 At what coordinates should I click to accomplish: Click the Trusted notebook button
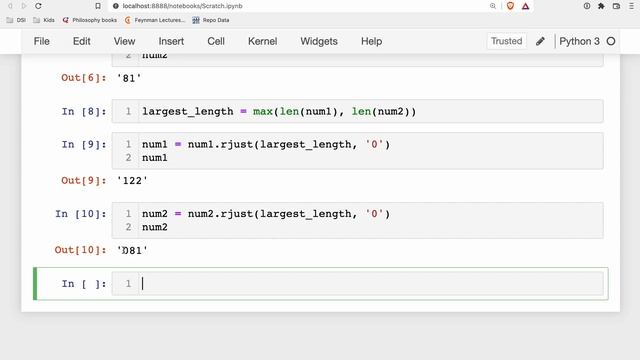[507, 41]
